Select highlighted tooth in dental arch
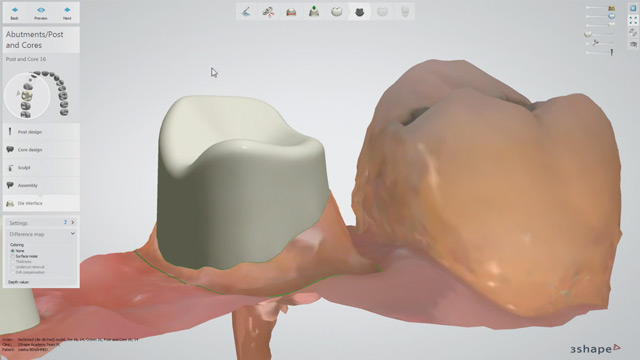Screen dimensions: 640x360 tap(27, 95)
